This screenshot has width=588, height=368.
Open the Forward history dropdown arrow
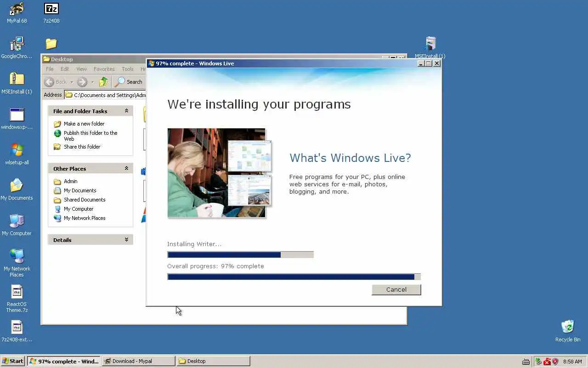coord(92,82)
